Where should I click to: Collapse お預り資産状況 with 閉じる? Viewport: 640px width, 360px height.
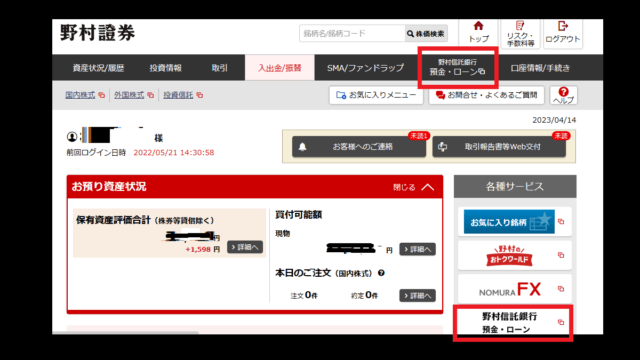tap(413, 187)
